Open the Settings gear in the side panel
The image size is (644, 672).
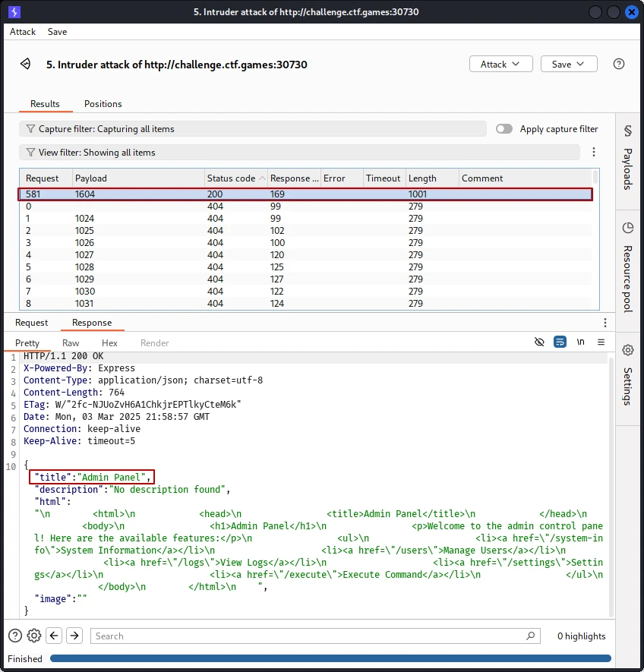[628, 350]
